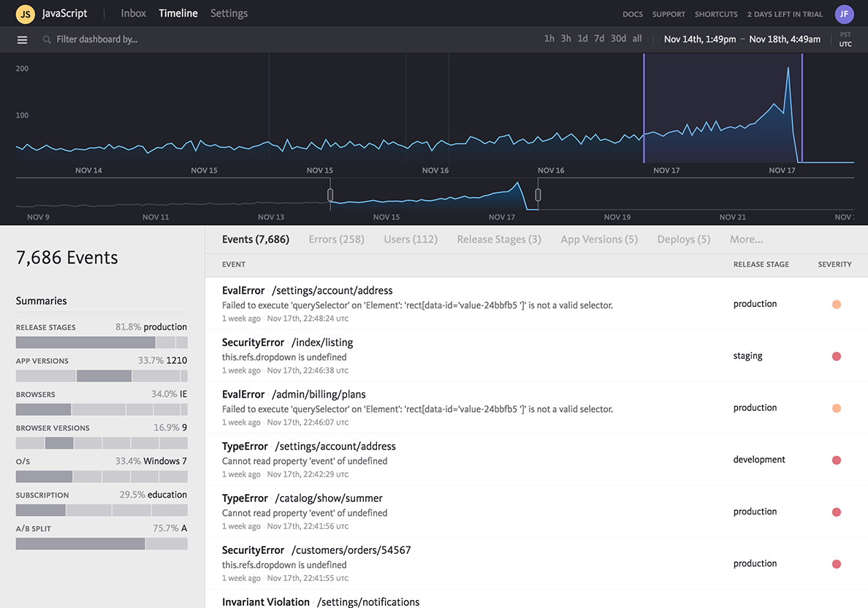868x608 pixels.
Task: Select the 3h time range
Action: click(566, 39)
